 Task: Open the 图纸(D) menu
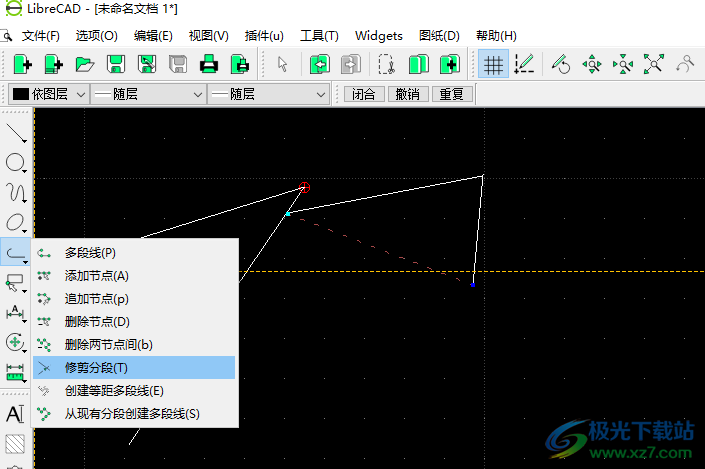(439, 36)
